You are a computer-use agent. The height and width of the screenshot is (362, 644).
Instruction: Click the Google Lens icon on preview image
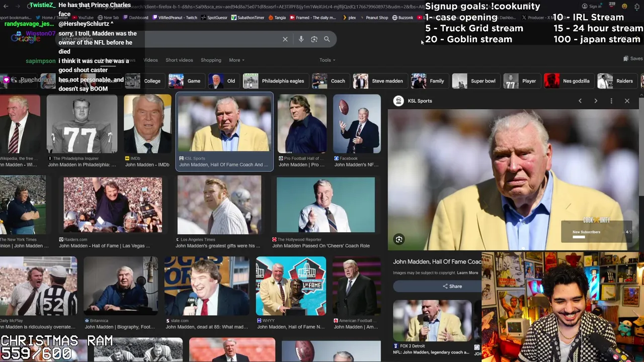click(x=399, y=239)
